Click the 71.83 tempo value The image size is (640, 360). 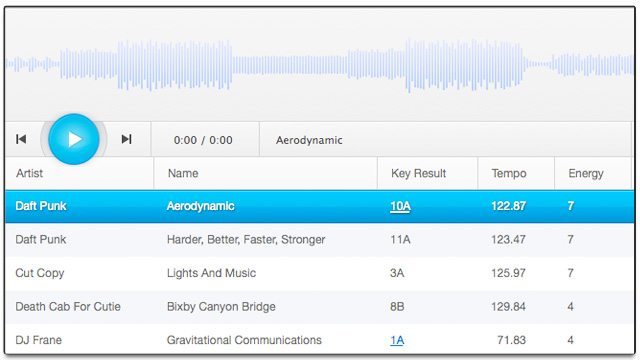pyautogui.click(x=511, y=340)
